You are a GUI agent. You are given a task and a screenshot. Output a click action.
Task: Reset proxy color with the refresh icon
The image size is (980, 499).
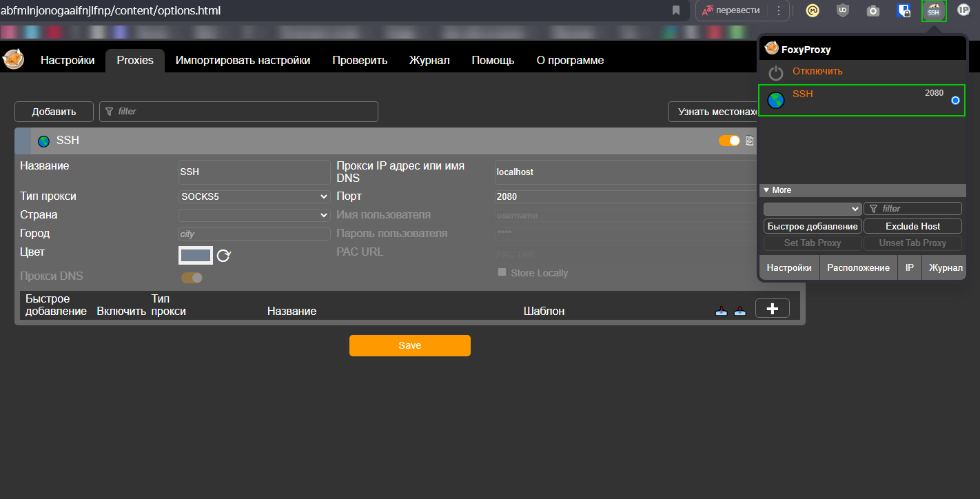(x=224, y=256)
